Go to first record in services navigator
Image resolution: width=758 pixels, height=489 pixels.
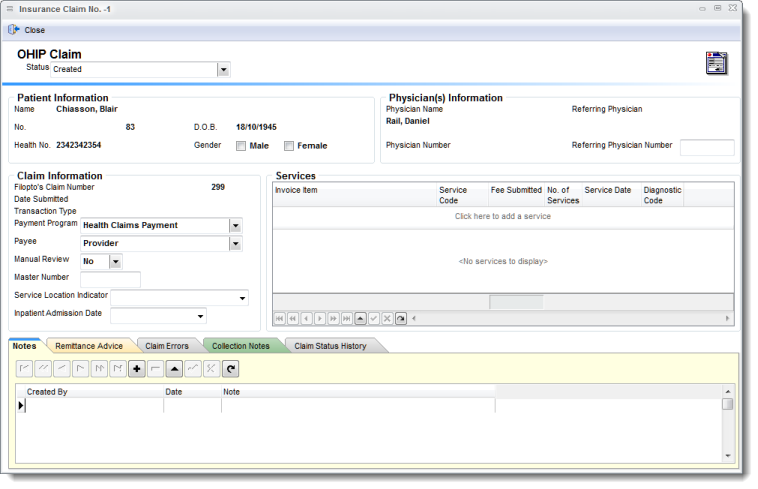coord(280,318)
